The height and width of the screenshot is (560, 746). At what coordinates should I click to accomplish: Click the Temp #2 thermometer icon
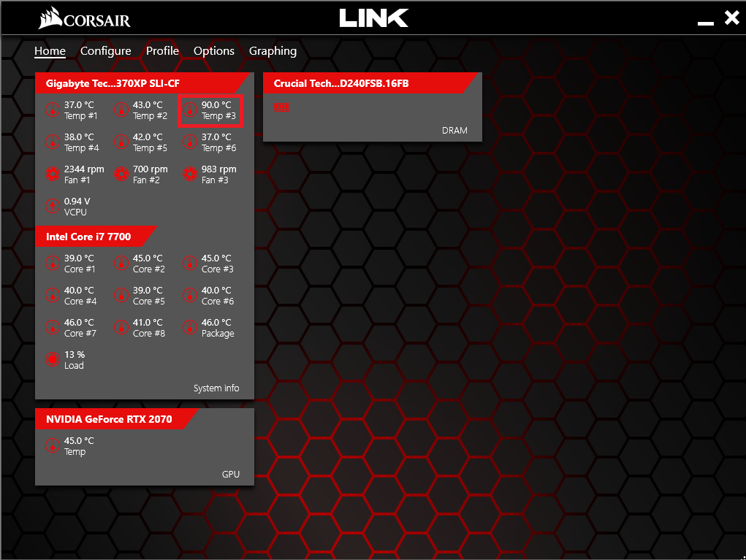point(121,110)
